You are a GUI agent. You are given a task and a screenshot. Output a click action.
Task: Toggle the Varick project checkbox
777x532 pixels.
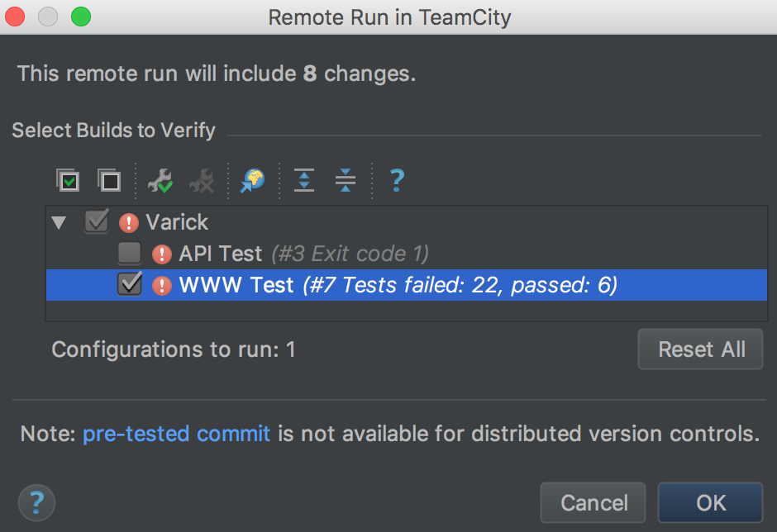tap(97, 221)
